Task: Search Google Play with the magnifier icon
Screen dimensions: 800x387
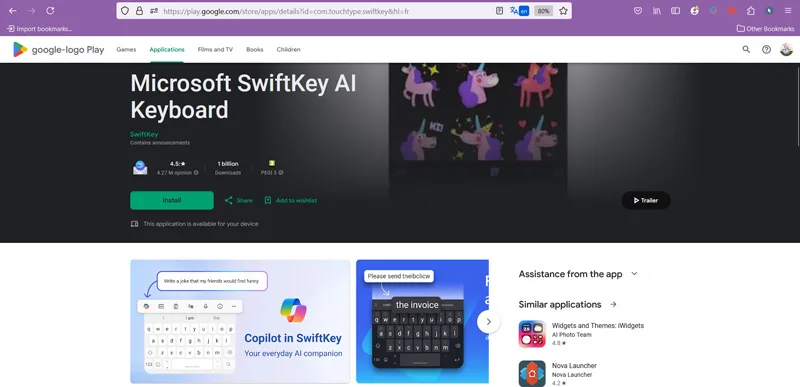Action: click(x=746, y=49)
